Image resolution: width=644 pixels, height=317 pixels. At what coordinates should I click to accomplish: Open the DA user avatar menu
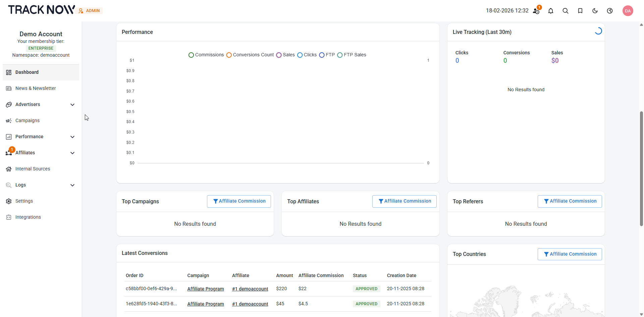pos(628,11)
